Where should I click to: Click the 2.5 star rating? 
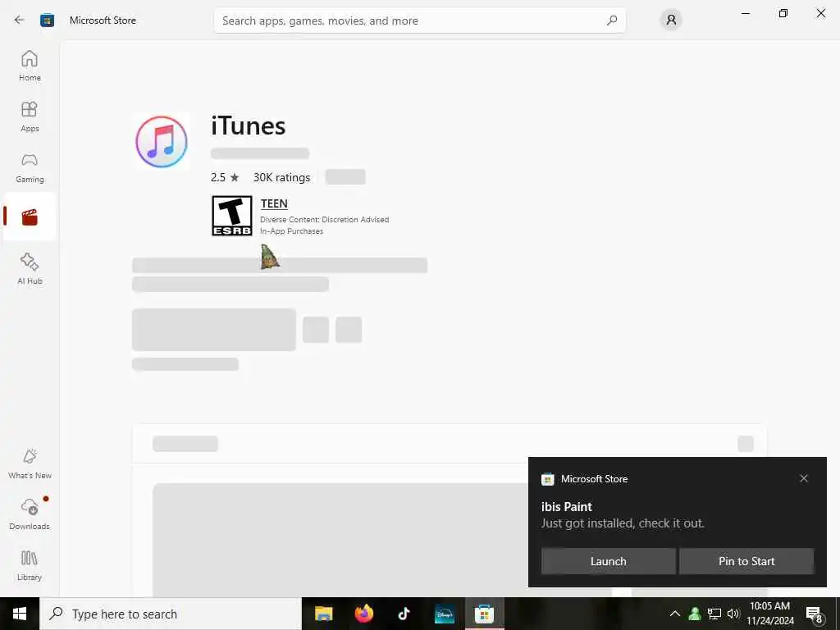(225, 177)
